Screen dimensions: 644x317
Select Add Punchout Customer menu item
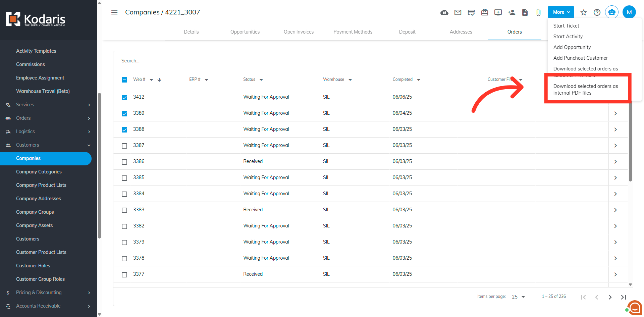[580, 58]
